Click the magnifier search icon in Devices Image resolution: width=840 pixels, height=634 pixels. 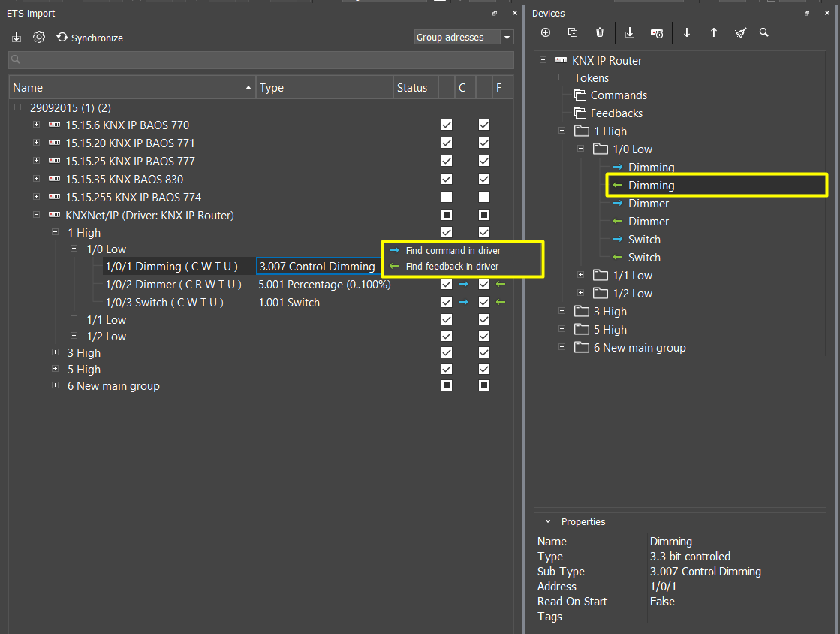click(x=764, y=32)
